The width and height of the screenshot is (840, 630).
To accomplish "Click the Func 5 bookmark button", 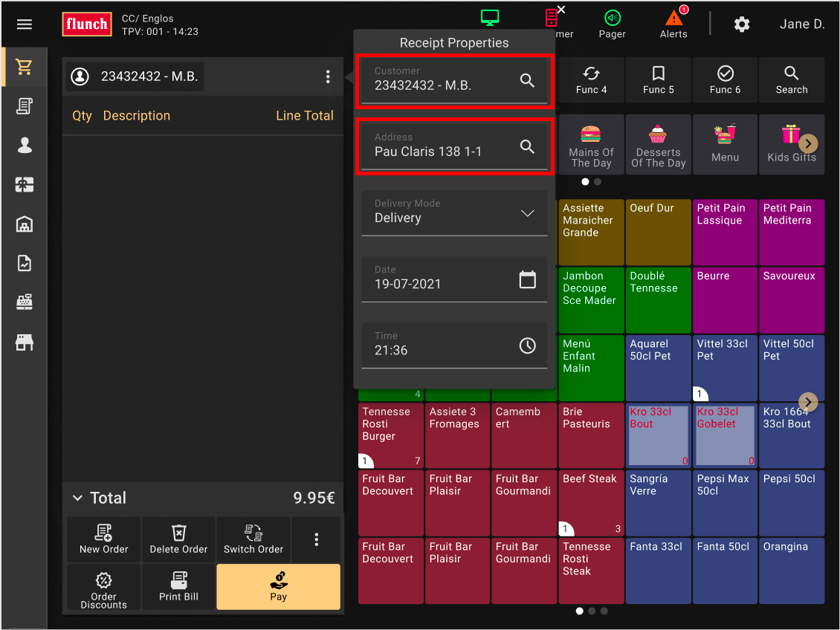I will click(x=658, y=80).
